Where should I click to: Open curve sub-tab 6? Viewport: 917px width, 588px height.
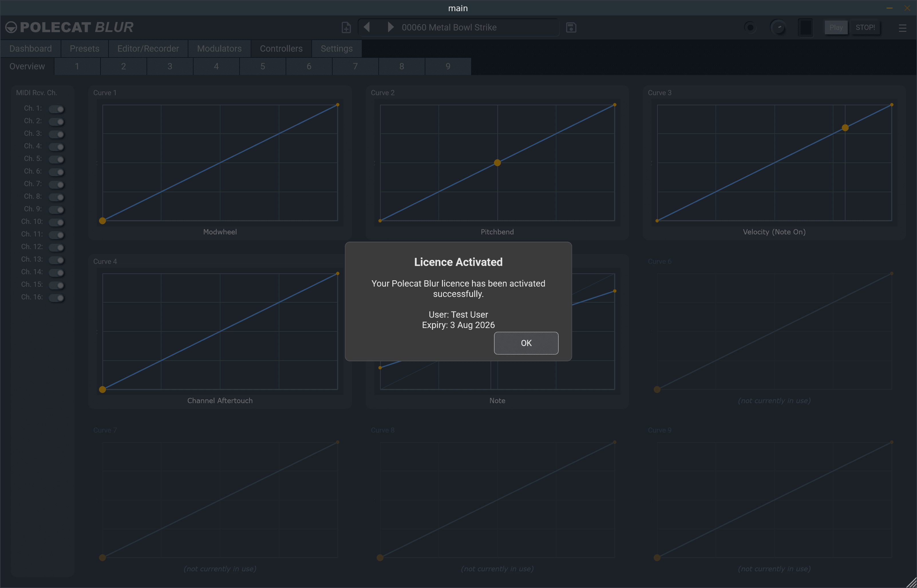[x=309, y=66]
